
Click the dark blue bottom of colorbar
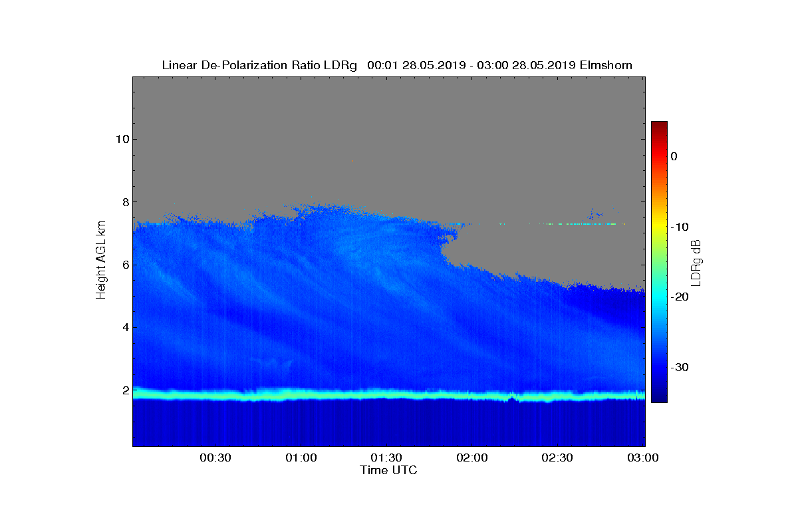(x=659, y=396)
